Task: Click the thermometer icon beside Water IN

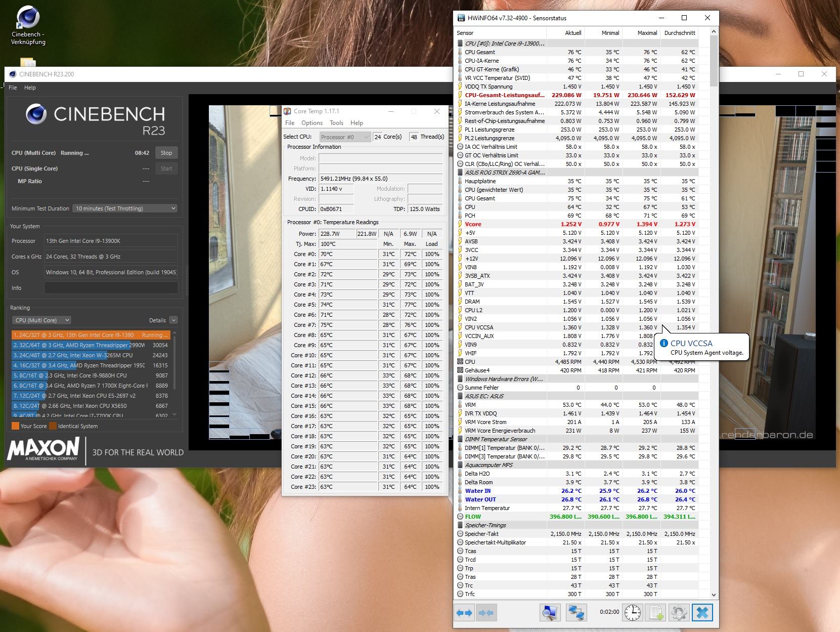Action: coord(460,491)
